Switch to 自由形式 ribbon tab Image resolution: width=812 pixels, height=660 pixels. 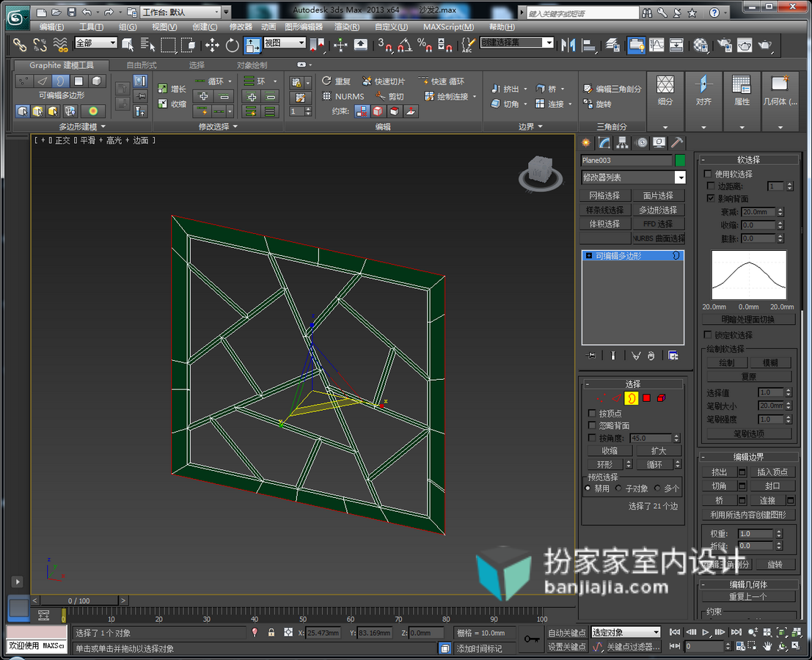142,65
